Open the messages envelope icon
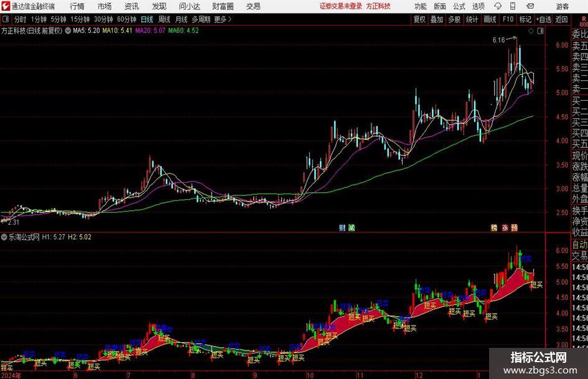The image size is (588, 379). coord(530,6)
